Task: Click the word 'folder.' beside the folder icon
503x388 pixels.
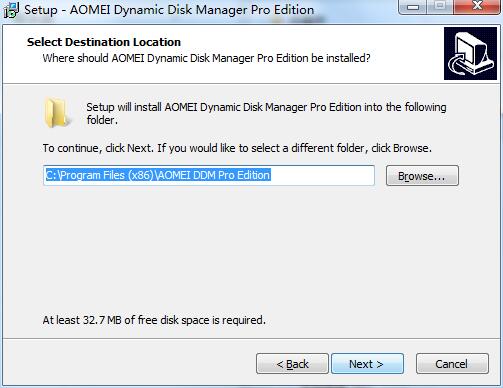Action: pyautogui.click(x=102, y=120)
